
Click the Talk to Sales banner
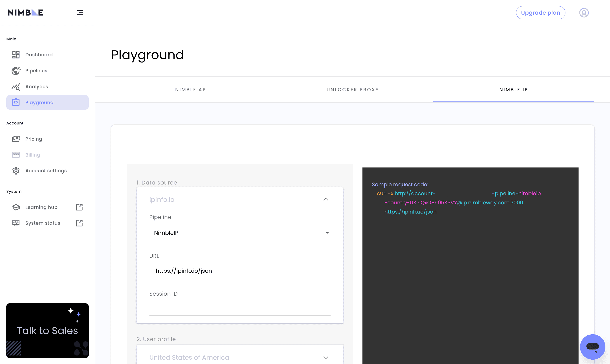(x=47, y=330)
